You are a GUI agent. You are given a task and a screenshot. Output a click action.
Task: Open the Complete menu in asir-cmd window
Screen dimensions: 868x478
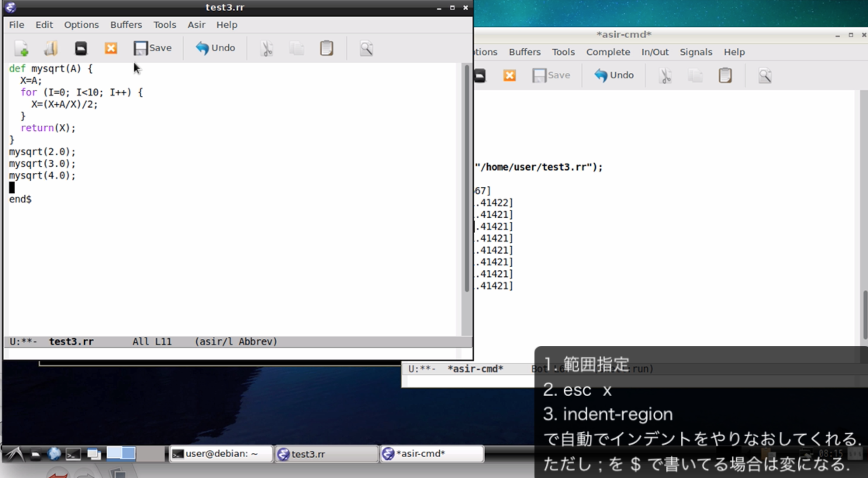(608, 52)
